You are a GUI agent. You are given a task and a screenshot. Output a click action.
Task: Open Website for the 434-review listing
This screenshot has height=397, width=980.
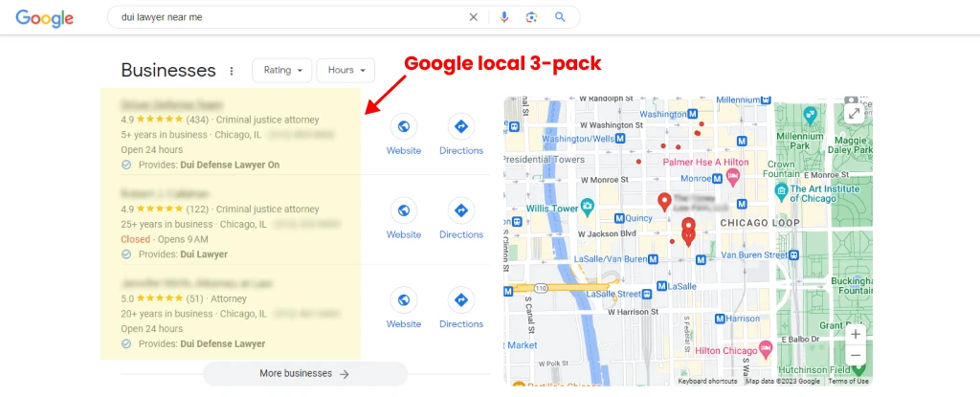[x=403, y=135]
